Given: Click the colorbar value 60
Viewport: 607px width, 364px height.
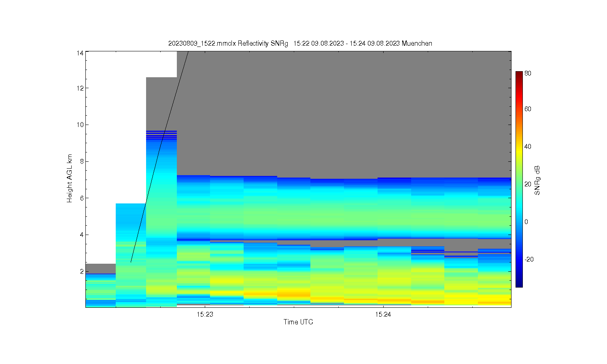Looking at the screenshot, I should point(528,109).
